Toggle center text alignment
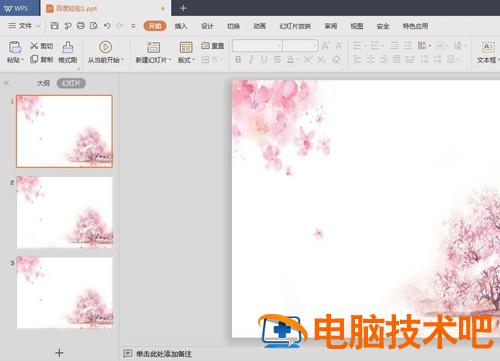This screenshot has width=500, height=361. 371,59
